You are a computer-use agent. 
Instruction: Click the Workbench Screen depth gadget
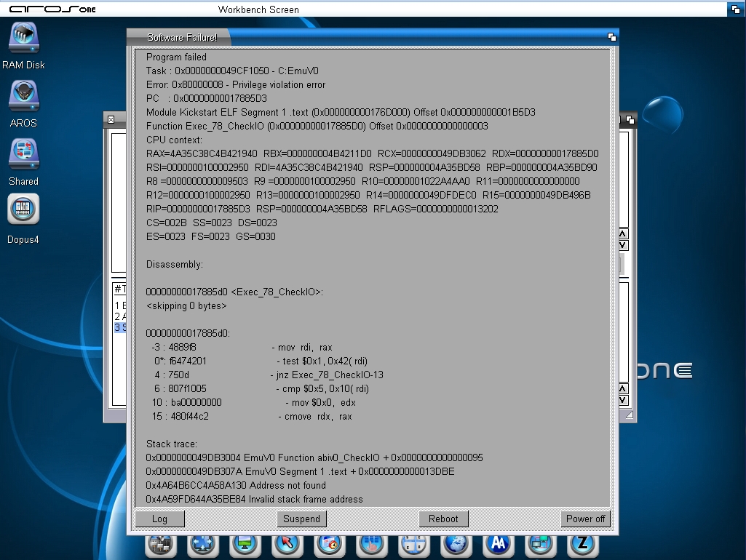pyautogui.click(x=735, y=9)
